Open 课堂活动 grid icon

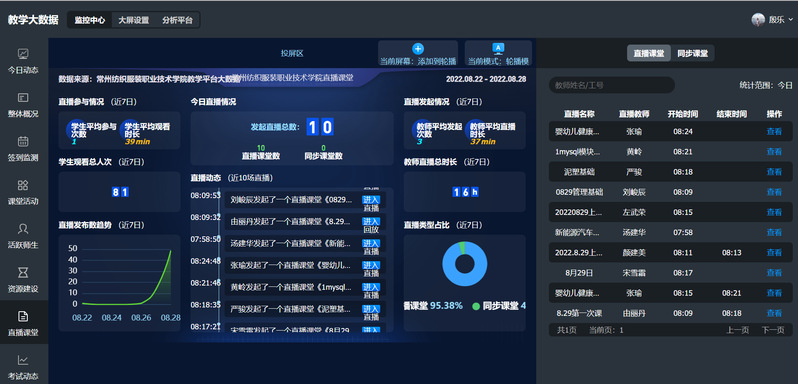[x=23, y=185]
